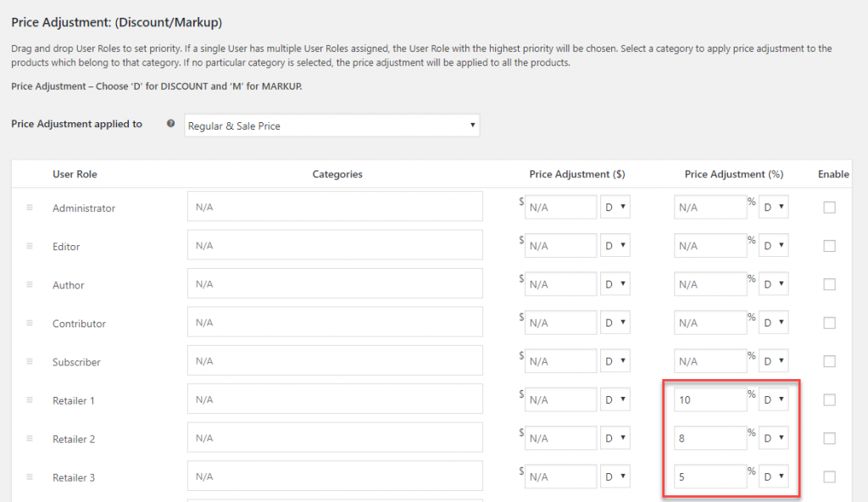Image resolution: width=868 pixels, height=502 pixels.
Task: Open Retailer 2 percent D/M selector
Action: [x=773, y=438]
